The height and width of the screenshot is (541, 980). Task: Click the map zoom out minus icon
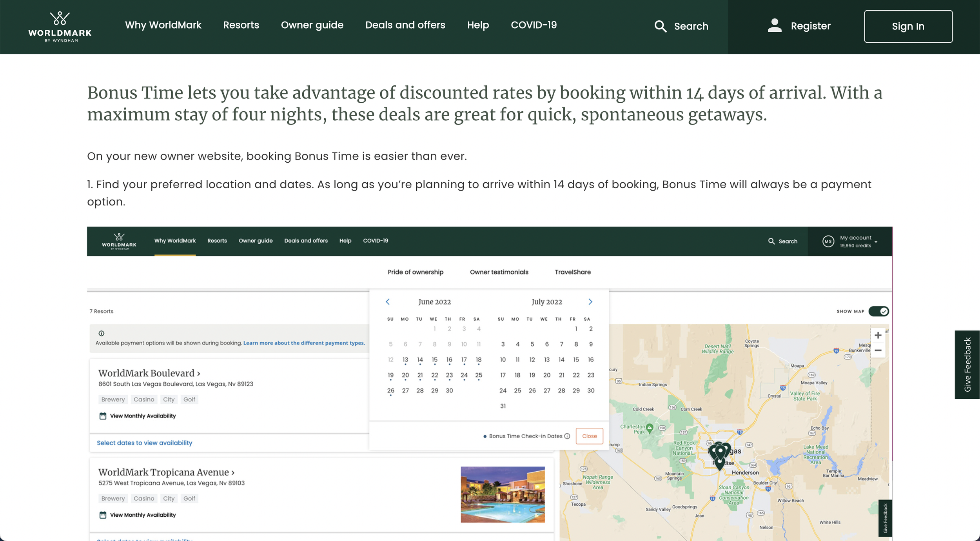click(x=878, y=350)
